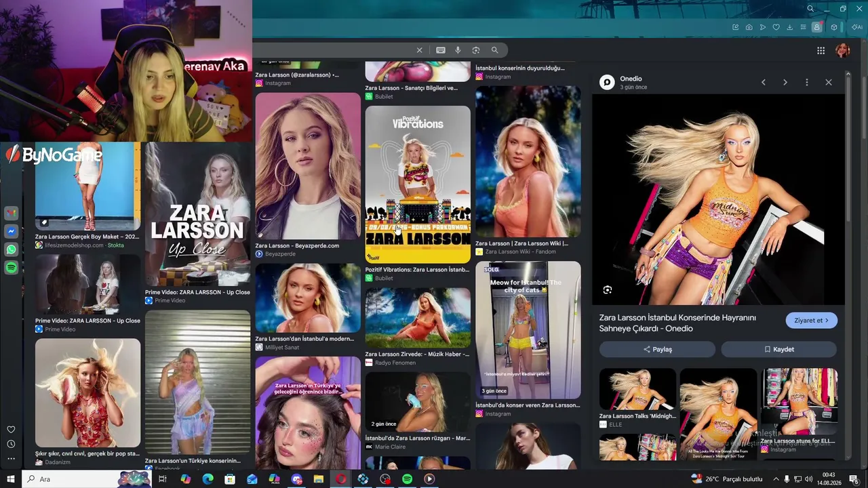
Task: Click the Paylaş share button
Action: coord(657,349)
